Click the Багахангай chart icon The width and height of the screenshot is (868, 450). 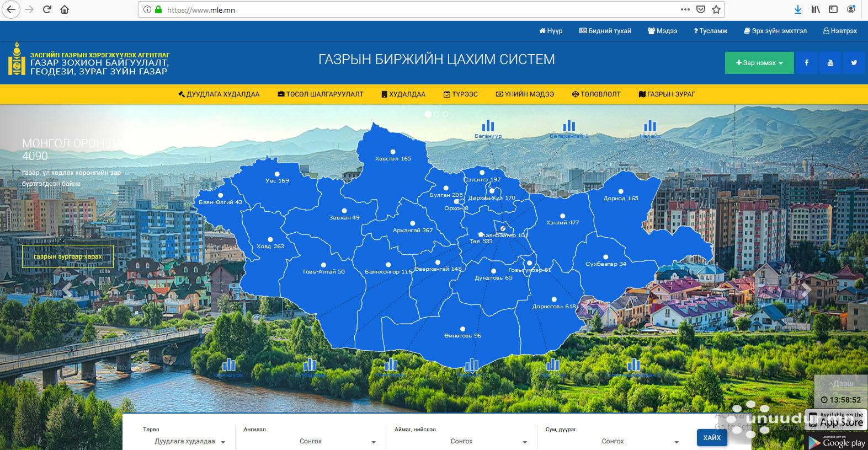569,126
